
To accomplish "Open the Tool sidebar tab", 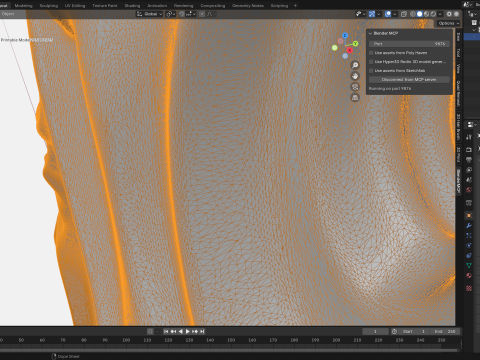I will pos(458,52).
